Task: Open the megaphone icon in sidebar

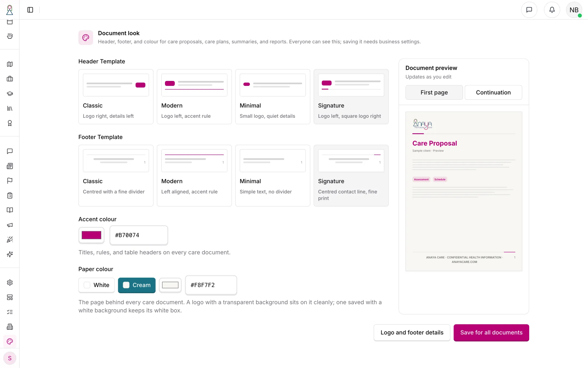Action: point(10,225)
